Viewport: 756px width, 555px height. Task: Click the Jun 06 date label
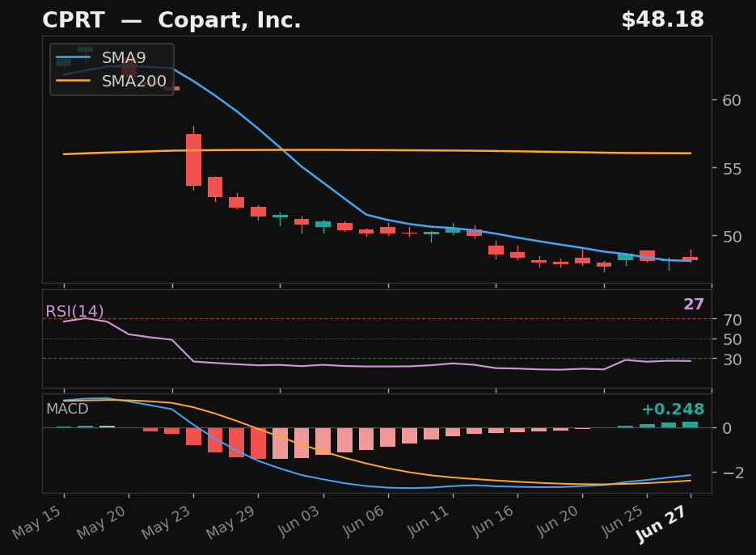pyautogui.click(x=364, y=521)
